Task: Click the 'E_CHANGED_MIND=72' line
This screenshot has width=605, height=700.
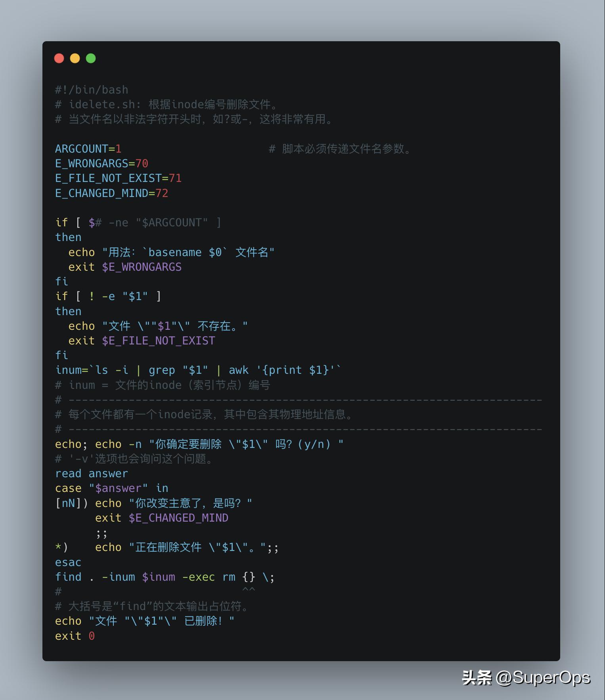Action: coord(112,193)
